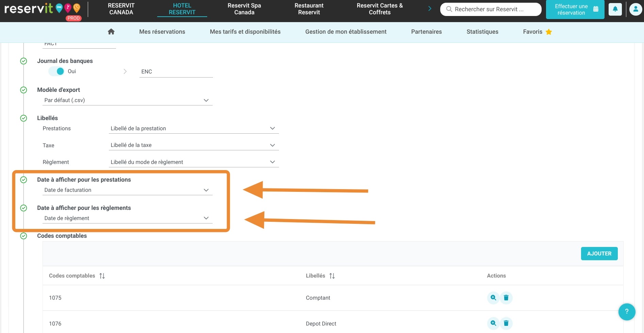The image size is (644, 333).
Task: Click the Favoris star icon
Action: (549, 32)
